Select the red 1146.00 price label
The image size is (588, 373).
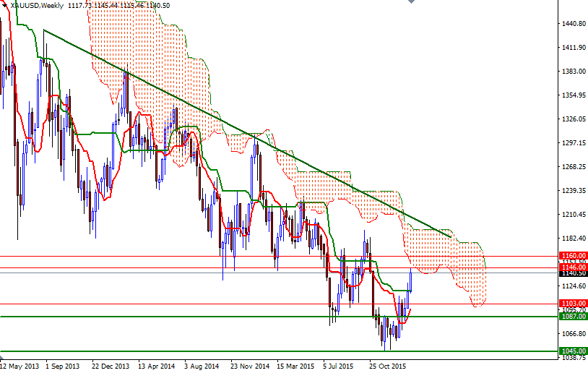(574, 267)
